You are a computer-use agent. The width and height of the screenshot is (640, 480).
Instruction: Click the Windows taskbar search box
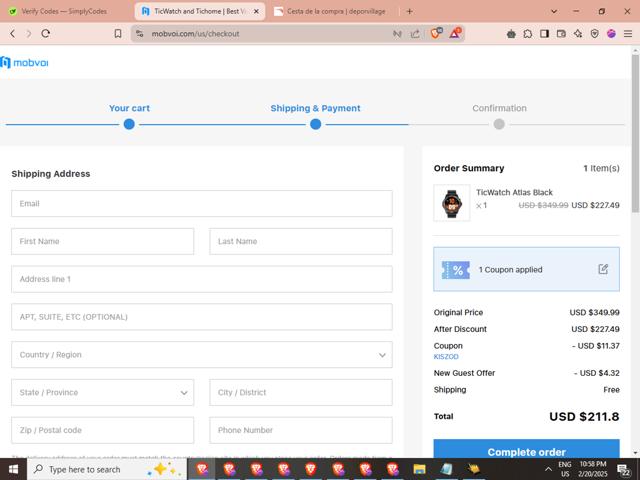pos(107,469)
